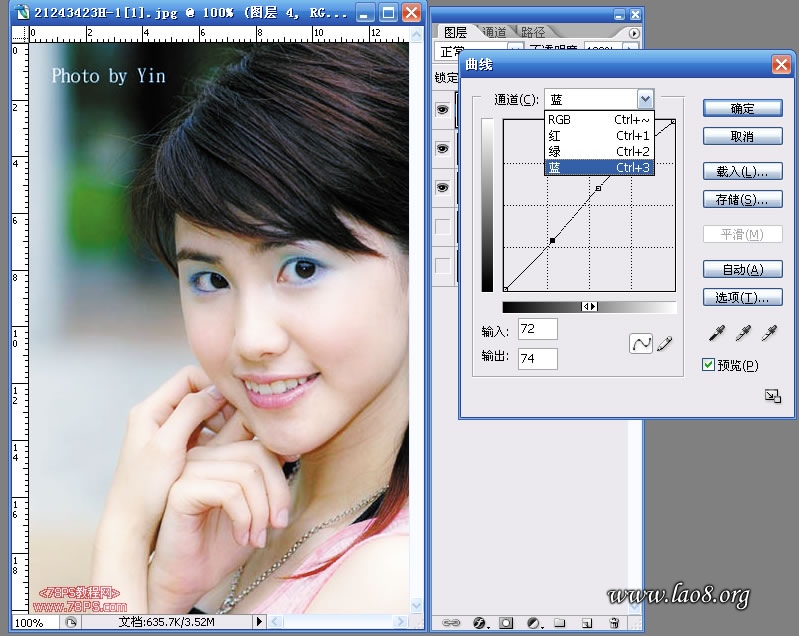Toggle visibility of the second layer eye
This screenshot has height=636, width=799.
coord(443,148)
